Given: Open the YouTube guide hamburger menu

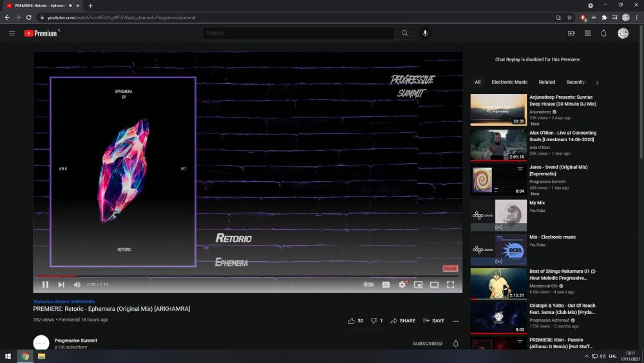Looking at the screenshot, I should point(12,34).
